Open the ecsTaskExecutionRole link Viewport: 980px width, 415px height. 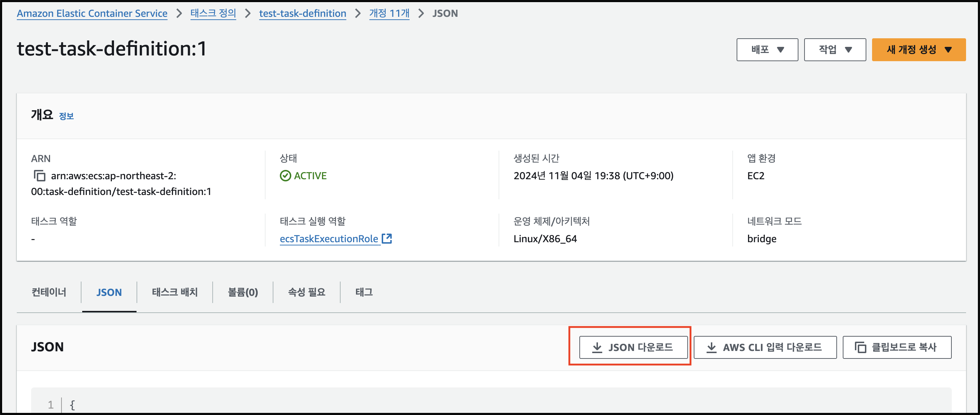(329, 239)
